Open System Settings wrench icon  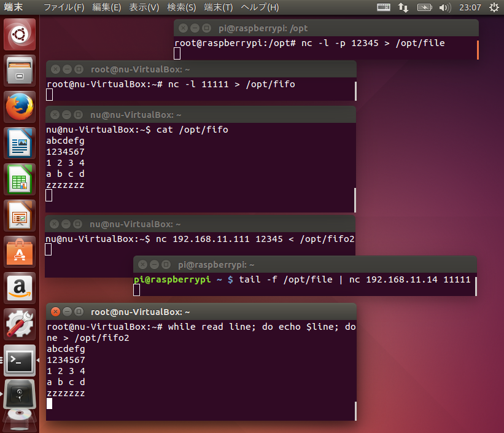pyautogui.click(x=20, y=324)
